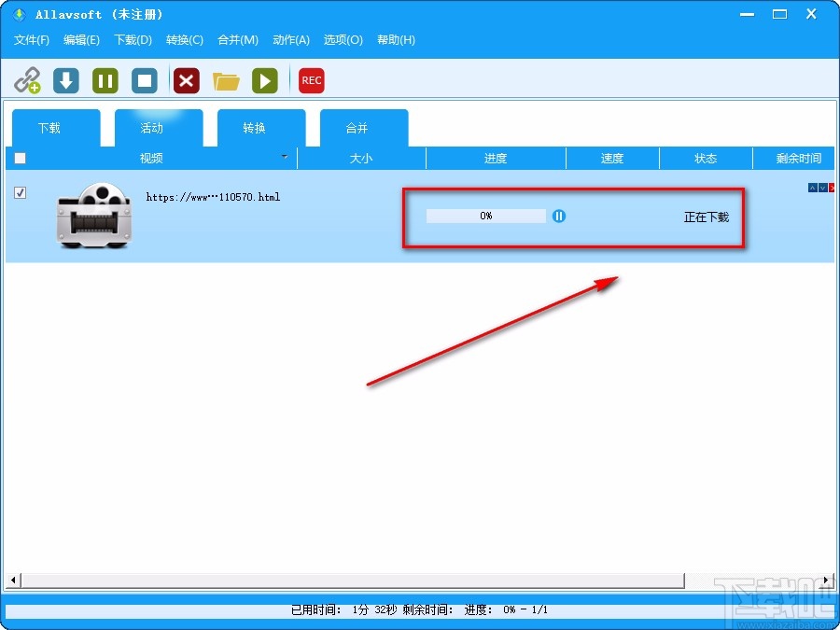Click the 状态 column header
This screenshot has width=840, height=630.
coord(706,158)
